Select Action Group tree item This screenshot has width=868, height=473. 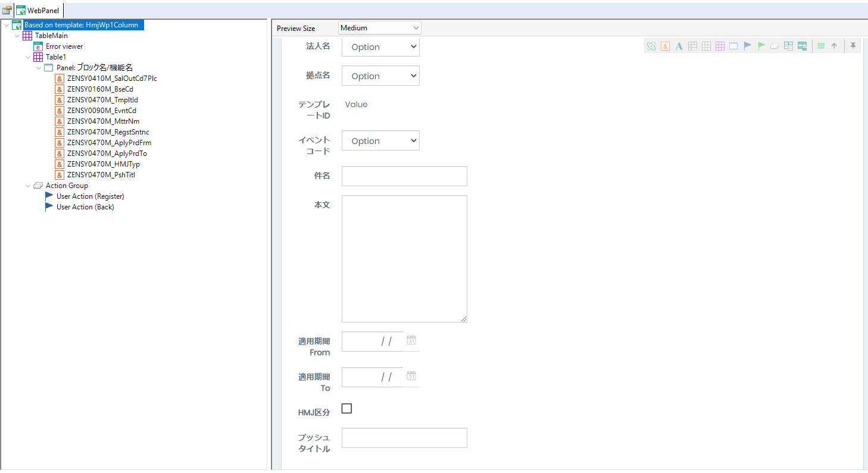[67, 186]
